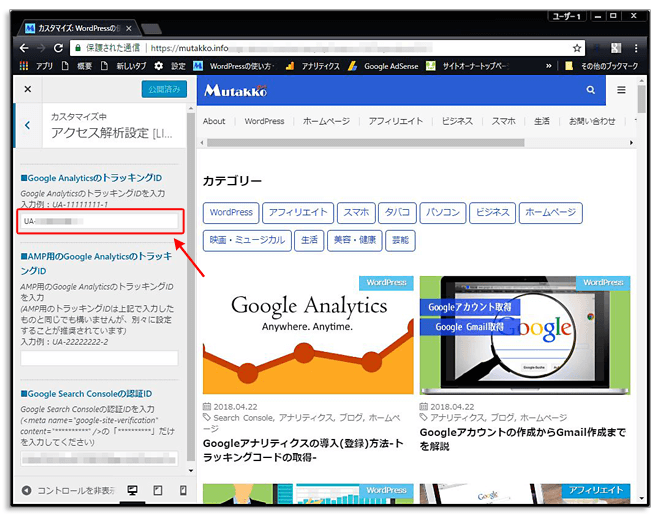Select the 映画・ミュージカル category button

247,240
